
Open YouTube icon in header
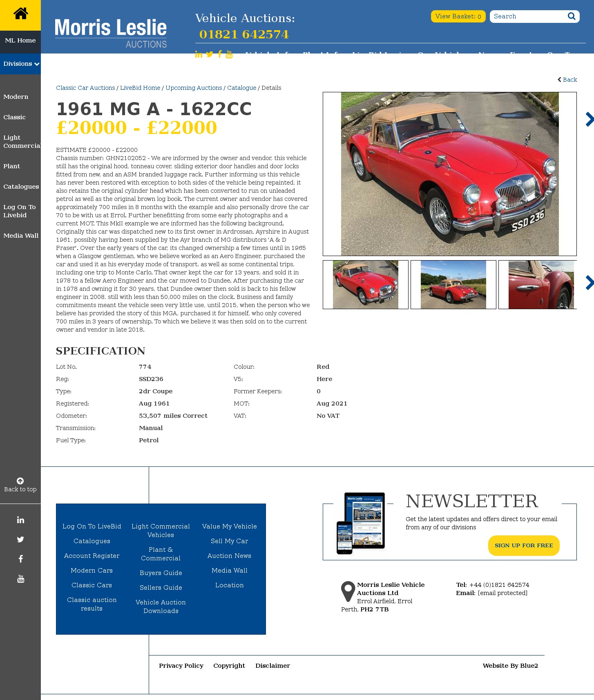(x=229, y=54)
